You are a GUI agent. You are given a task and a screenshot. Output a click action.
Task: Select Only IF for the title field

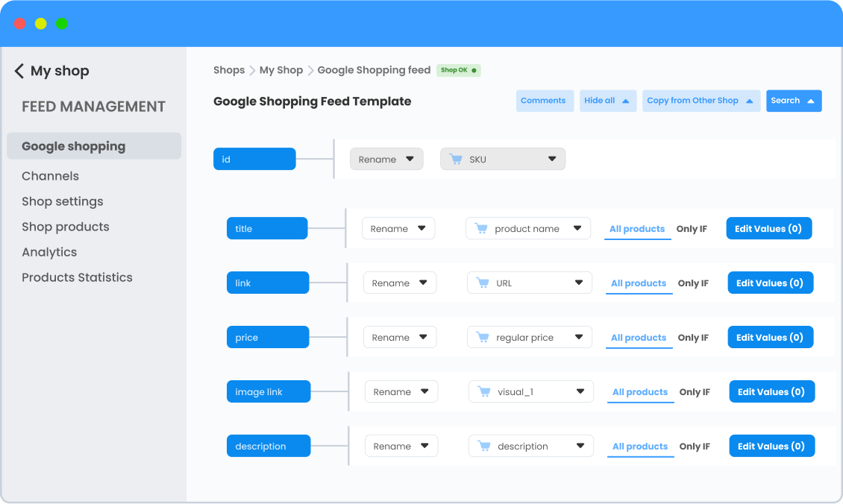692,229
